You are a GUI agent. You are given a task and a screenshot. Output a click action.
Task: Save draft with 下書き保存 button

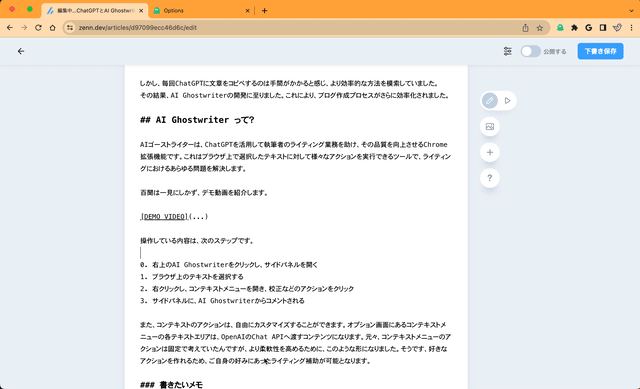point(600,51)
